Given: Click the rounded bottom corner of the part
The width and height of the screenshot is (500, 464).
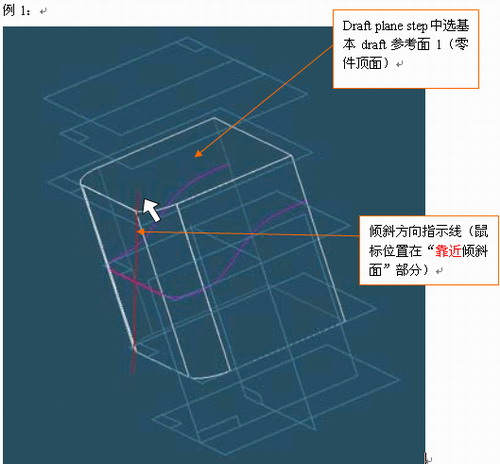Looking at the screenshot, I should pyautogui.click(x=211, y=375).
